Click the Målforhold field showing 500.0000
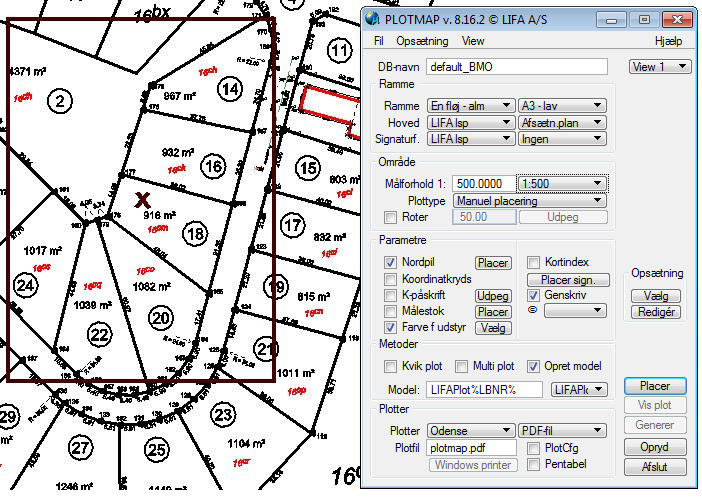 (484, 184)
